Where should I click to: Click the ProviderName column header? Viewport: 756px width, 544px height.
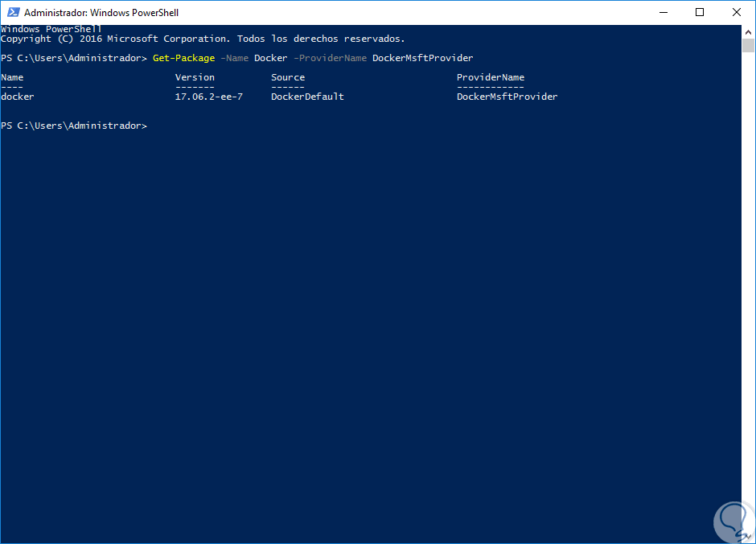(491, 77)
